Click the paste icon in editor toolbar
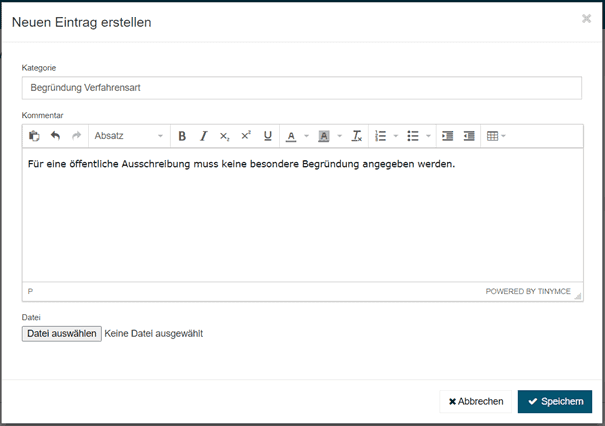The width and height of the screenshot is (605, 426). point(35,136)
